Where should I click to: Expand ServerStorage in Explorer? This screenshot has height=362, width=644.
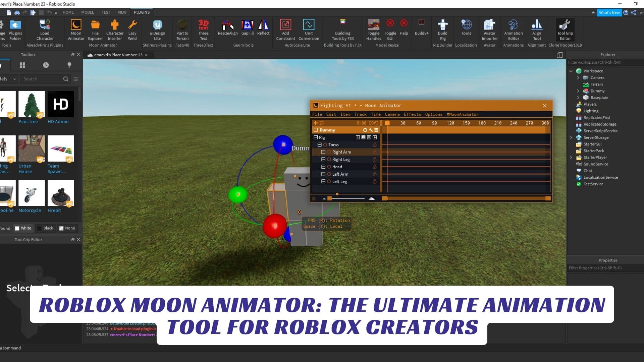click(571, 137)
